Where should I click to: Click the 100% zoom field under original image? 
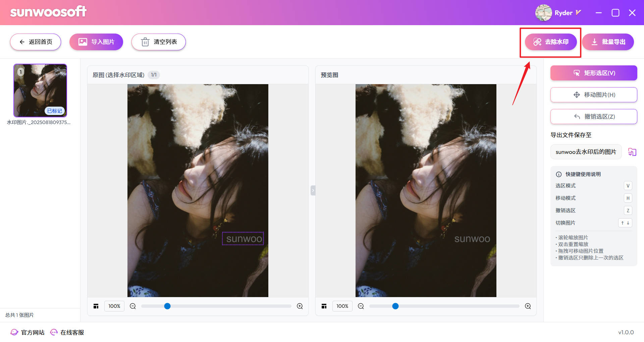tap(114, 306)
